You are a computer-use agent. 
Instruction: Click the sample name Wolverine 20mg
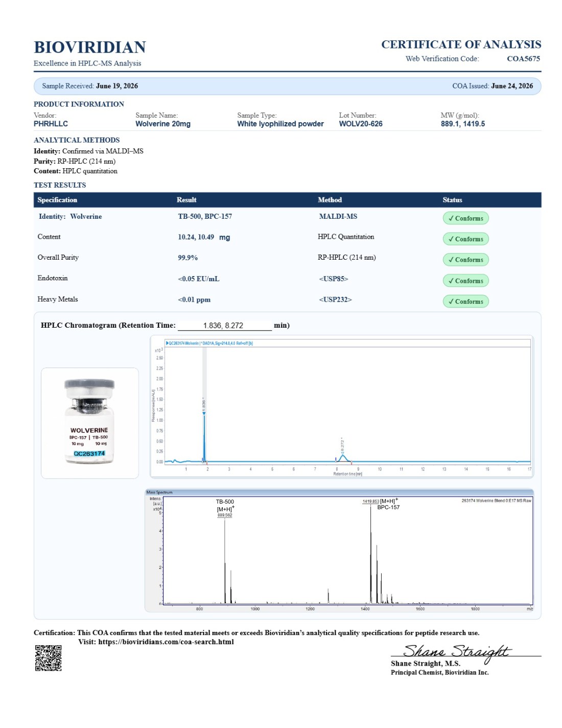[163, 124]
